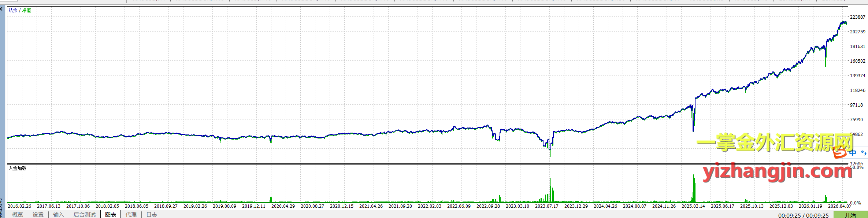Open the 输入 inputs tab

[x=59, y=214]
